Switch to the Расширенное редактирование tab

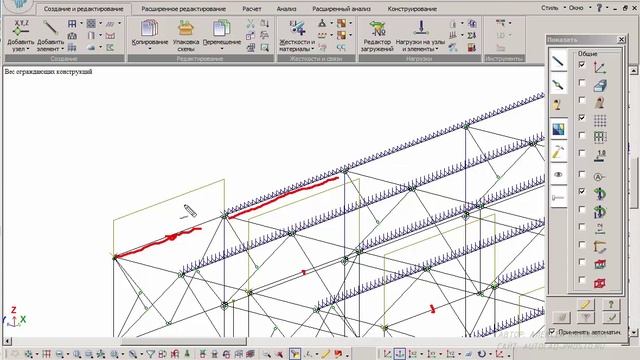(x=183, y=9)
